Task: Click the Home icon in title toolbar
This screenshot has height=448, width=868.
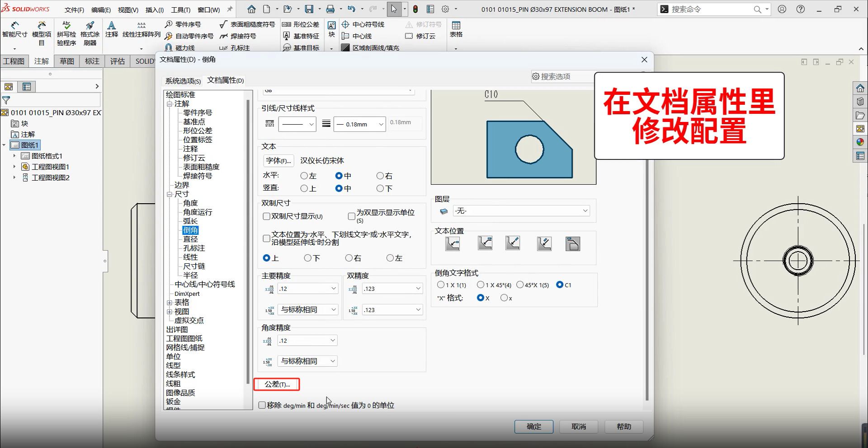Action: click(252, 9)
